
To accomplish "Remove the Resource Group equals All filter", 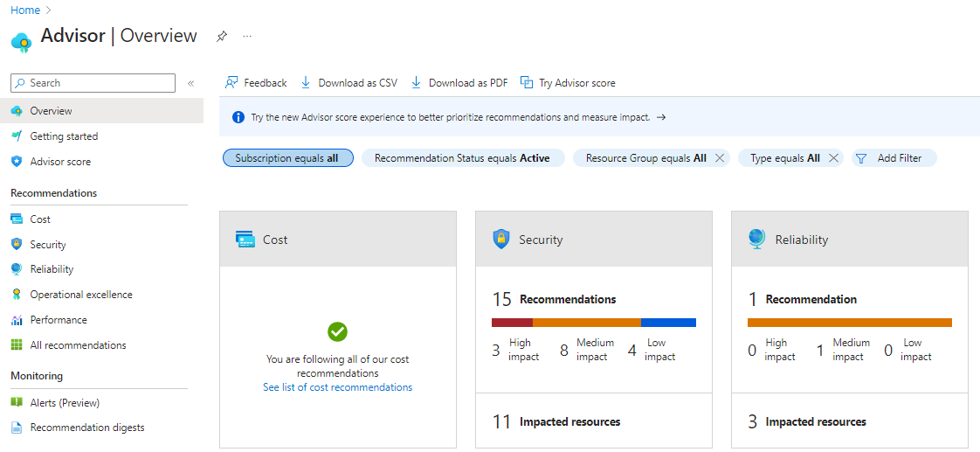I will click(720, 158).
